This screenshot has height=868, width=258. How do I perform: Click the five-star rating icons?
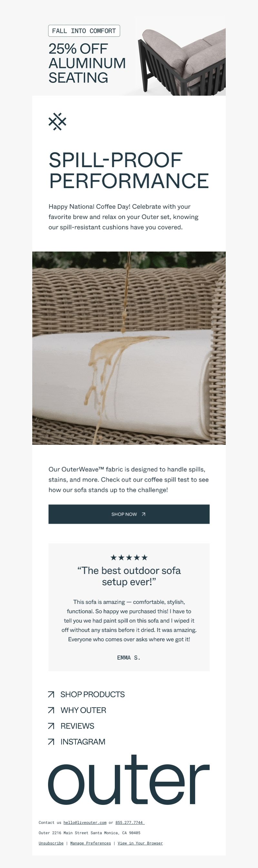click(129, 557)
